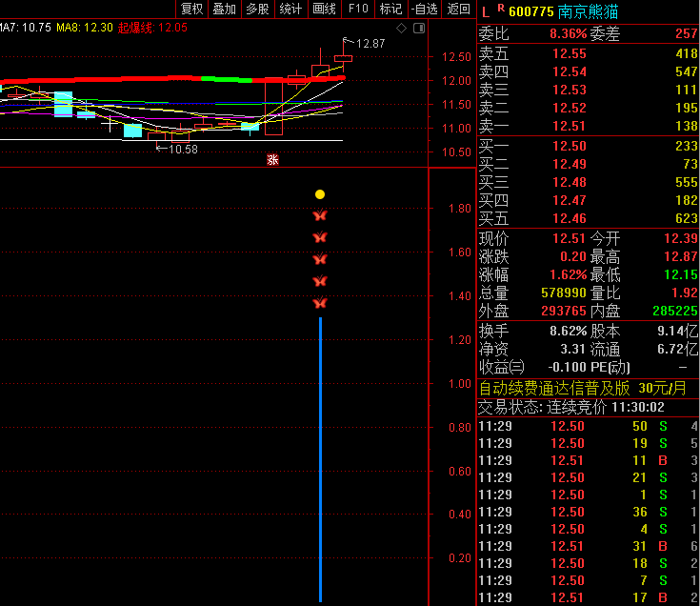Click the 起爆线 indicator label
Screen dimensions: 700x606
(135, 28)
